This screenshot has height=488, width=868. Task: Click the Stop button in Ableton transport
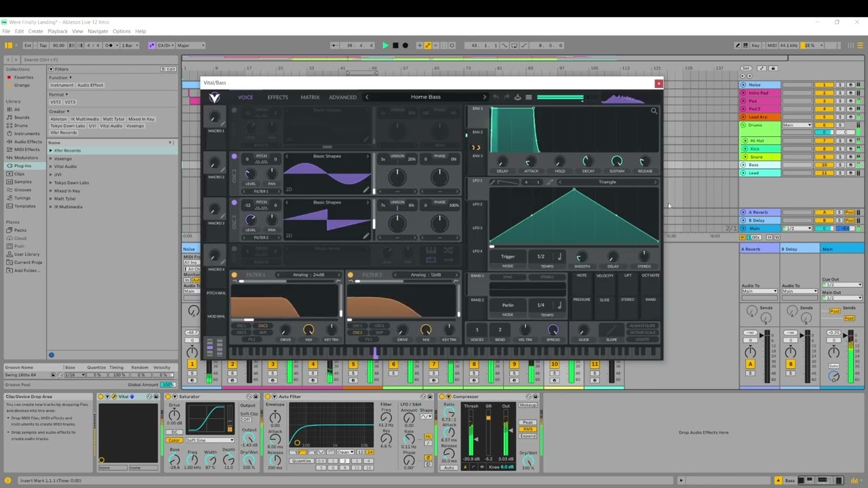395,45
